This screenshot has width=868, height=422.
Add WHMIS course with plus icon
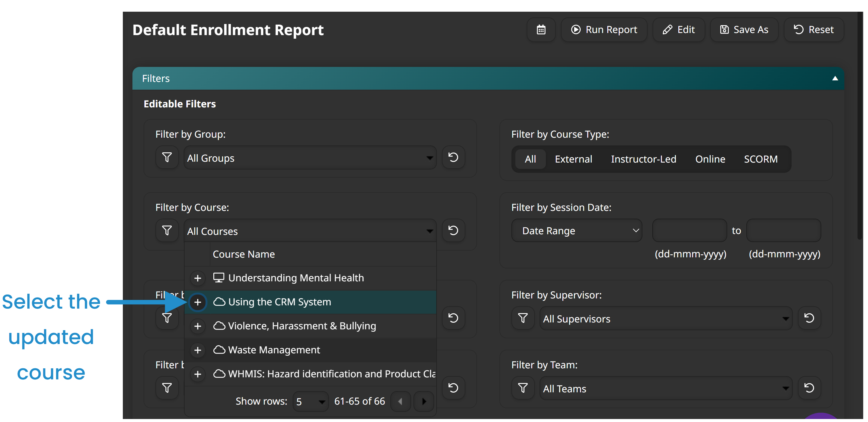point(198,374)
